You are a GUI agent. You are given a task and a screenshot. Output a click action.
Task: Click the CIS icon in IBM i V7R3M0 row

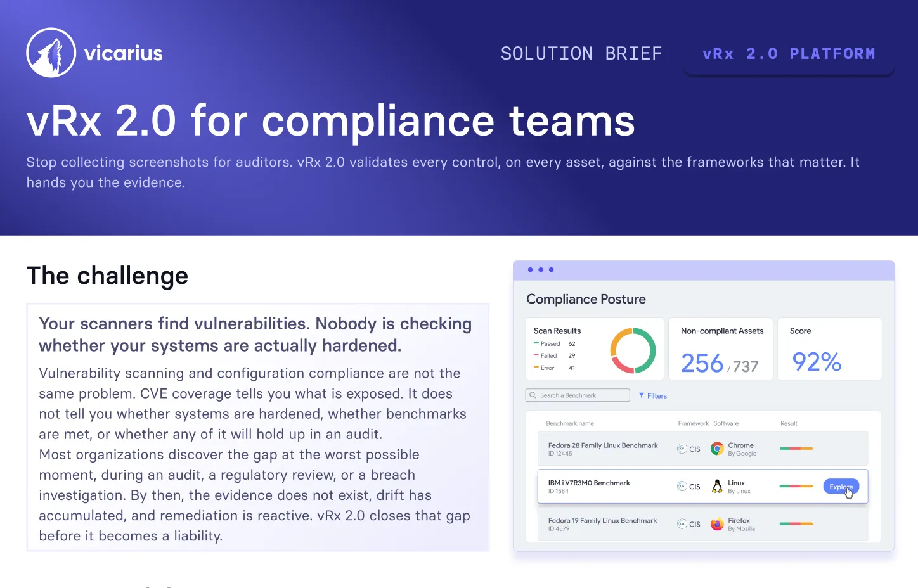click(682, 486)
